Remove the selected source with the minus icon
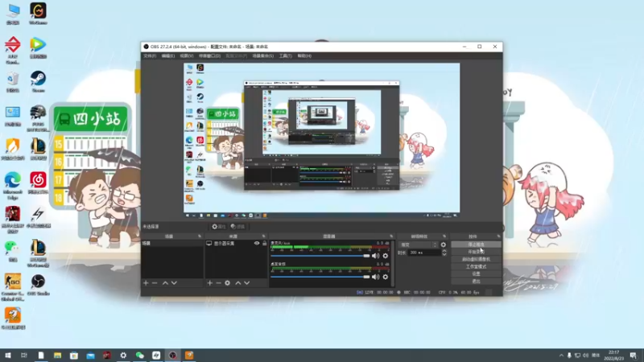The image size is (644, 362). coord(218,283)
